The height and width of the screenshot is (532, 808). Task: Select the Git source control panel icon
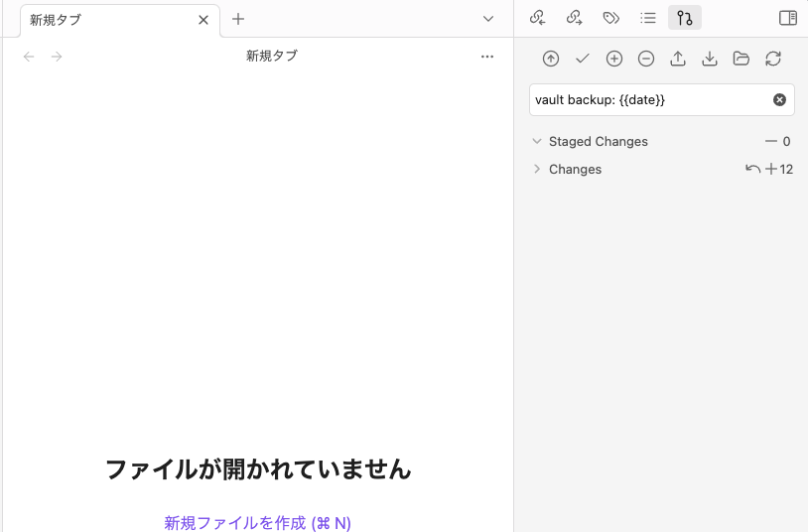tap(685, 18)
